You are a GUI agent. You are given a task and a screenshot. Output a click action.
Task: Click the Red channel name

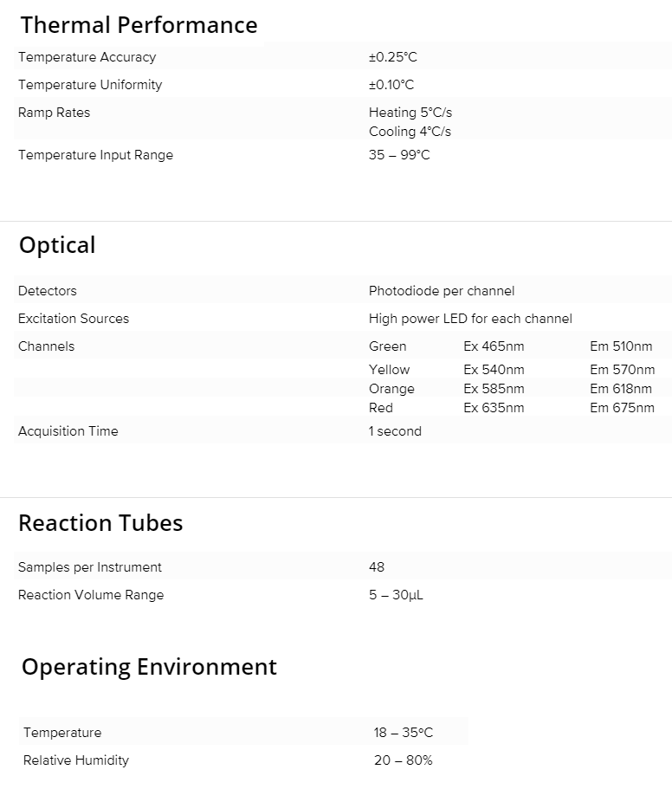pos(381,408)
